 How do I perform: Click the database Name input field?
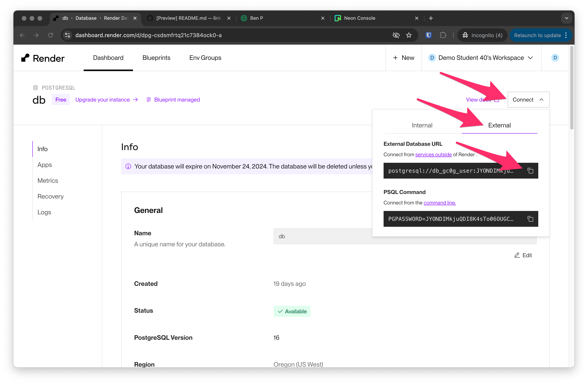click(405, 236)
